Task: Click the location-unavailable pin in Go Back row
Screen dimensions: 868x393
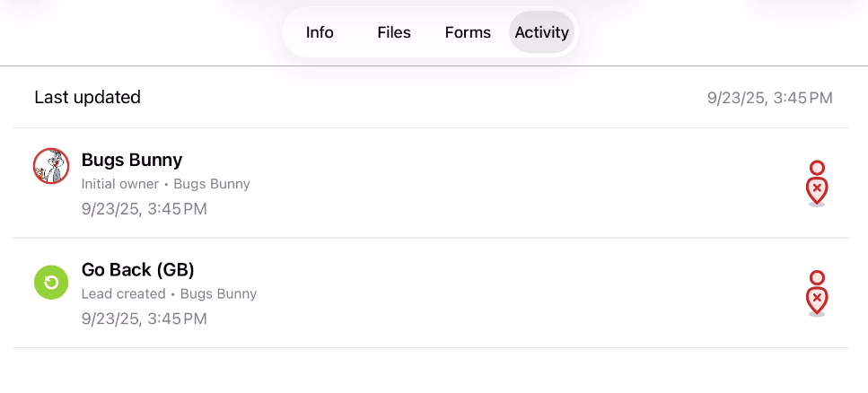Action: point(817,300)
